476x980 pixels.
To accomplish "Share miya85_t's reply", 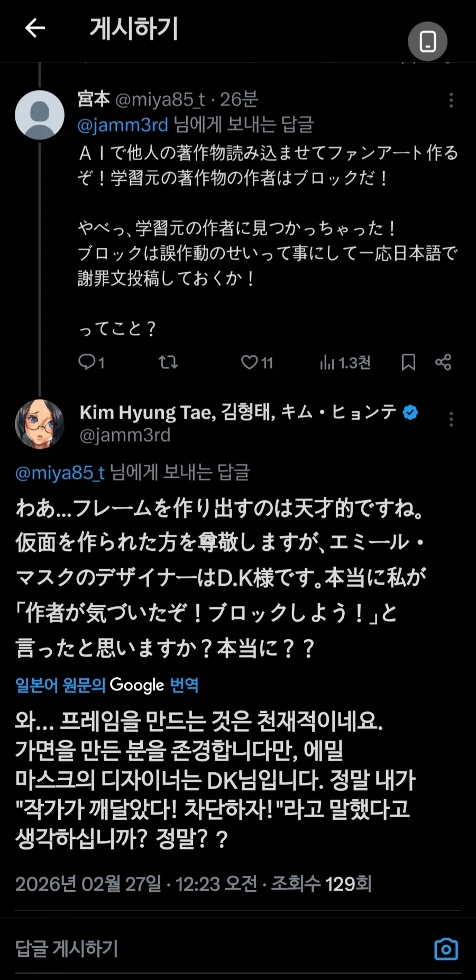I will pyautogui.click(x=443, y=363).
